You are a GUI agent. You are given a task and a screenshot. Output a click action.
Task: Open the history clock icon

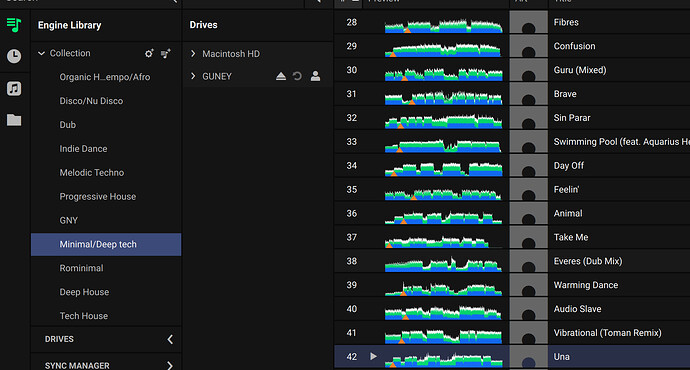point(14,56)
